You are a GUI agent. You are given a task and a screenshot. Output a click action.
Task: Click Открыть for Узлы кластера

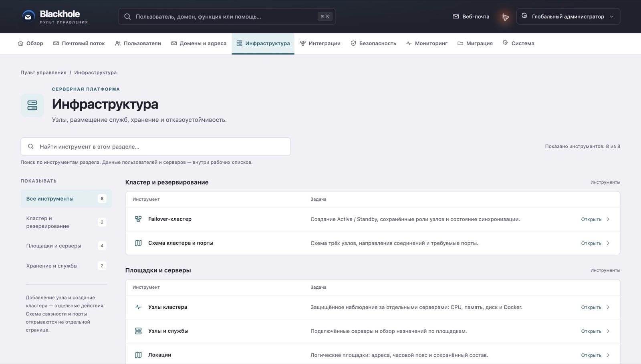(x=591, y=308)
